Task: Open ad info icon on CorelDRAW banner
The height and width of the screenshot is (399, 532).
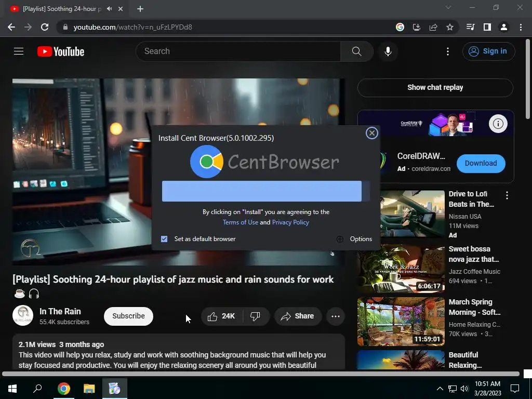Action: [x=498, y=124]
